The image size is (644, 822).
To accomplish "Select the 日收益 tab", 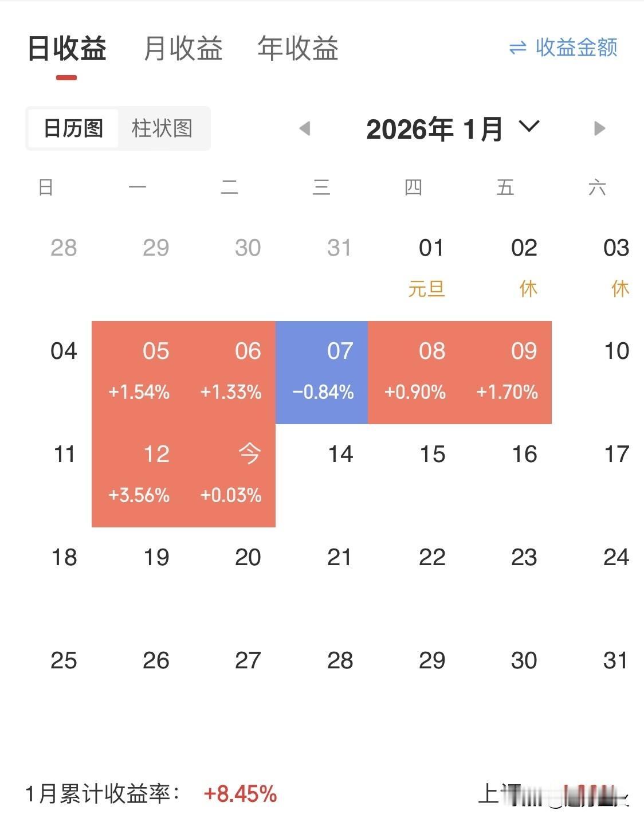I will [x=67, y=48].
